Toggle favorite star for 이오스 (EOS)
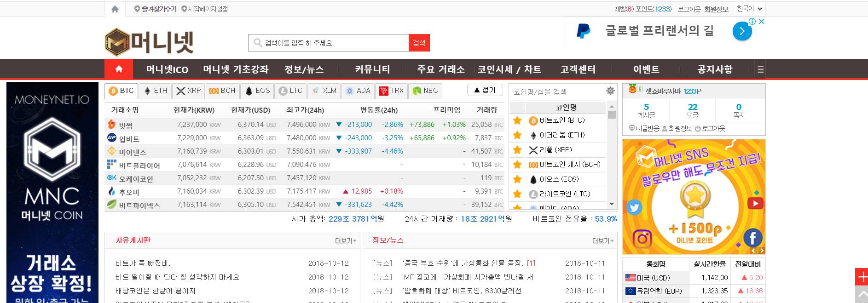Screen dimensions: 868x303 pyautogui.click(x=517, y=179)
